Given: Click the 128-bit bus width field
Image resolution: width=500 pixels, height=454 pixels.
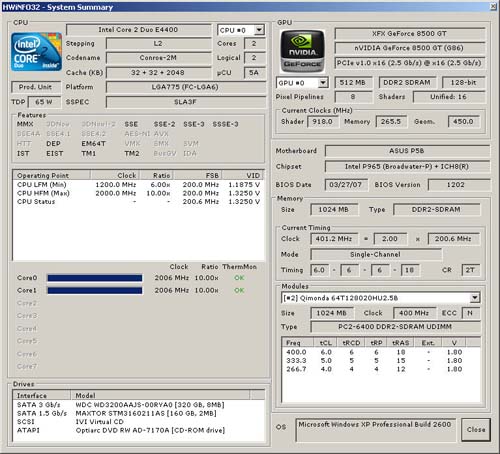Looking at the screenshot, I should point(463,83).
